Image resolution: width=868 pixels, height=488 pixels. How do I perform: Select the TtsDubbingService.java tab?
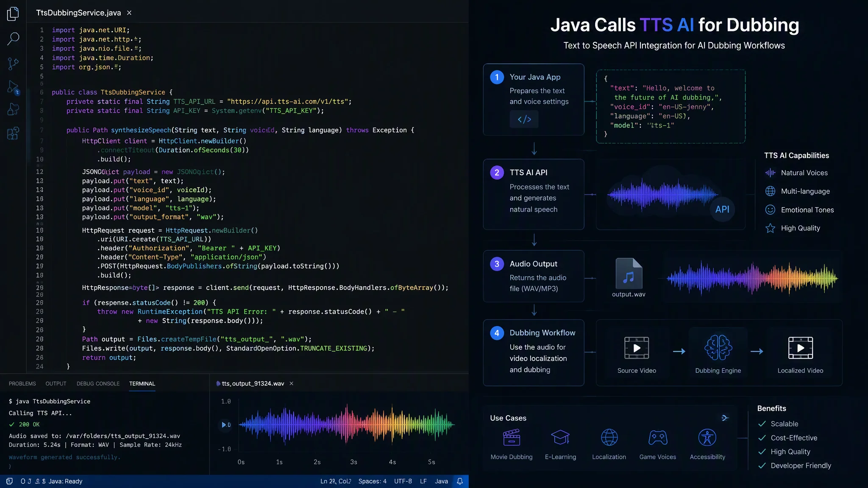pos(78,13)
